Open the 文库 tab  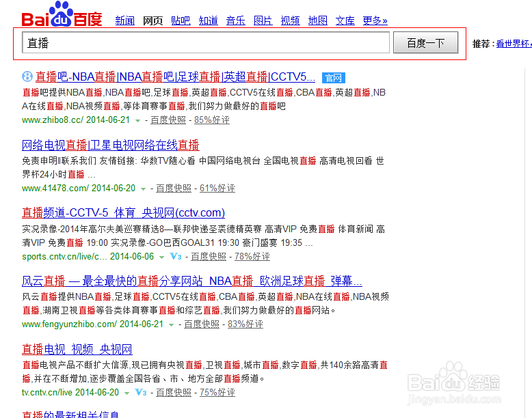pos(345,20)
